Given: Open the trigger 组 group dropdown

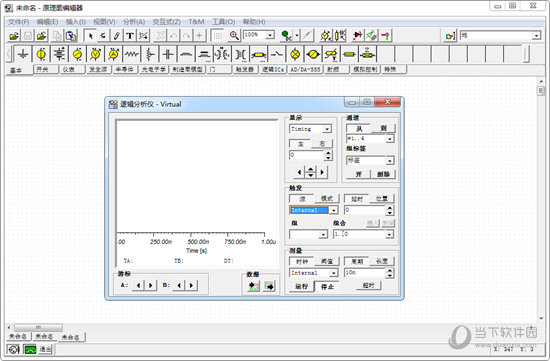Looking at the screenshot, I should (323, 234).
